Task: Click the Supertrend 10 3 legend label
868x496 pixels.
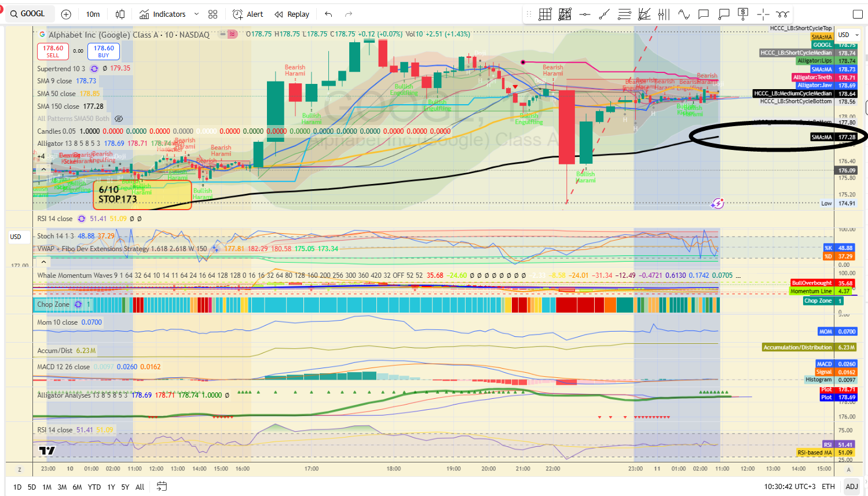Action: (x=61, y=68)
